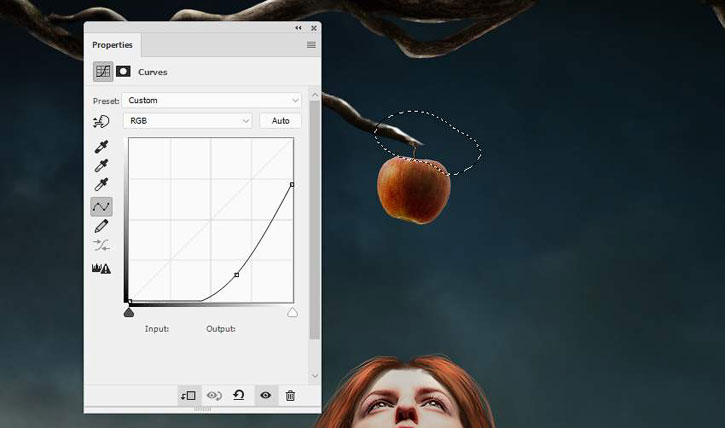Toggle adjustment layer visibility eye
The image size is (725, 428).
coord(265,395)
